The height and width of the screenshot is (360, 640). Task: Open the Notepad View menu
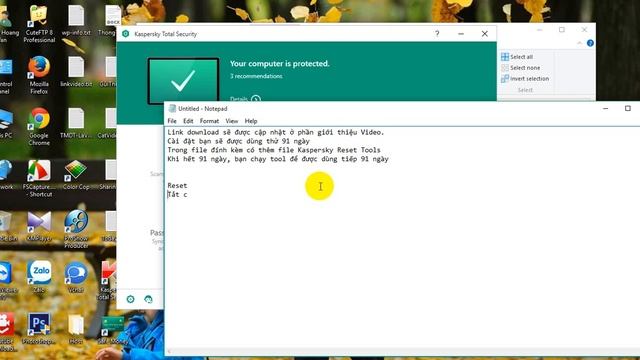(x=231, y=121)
